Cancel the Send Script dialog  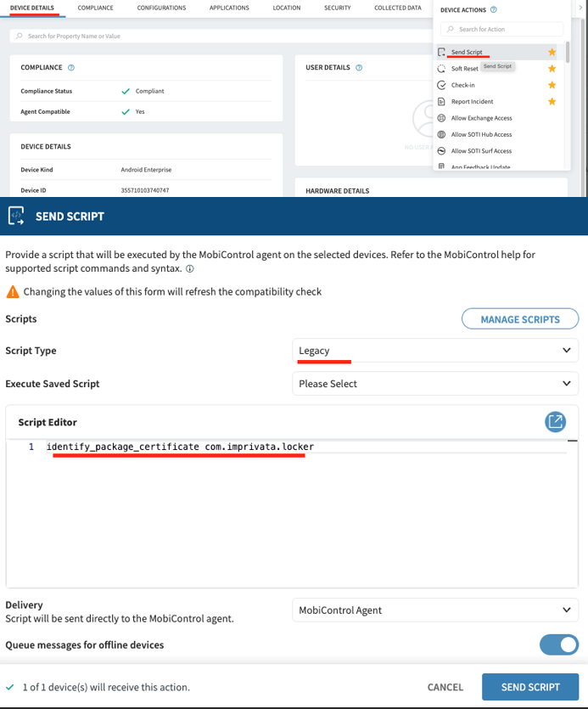click(x=445, y=687)
